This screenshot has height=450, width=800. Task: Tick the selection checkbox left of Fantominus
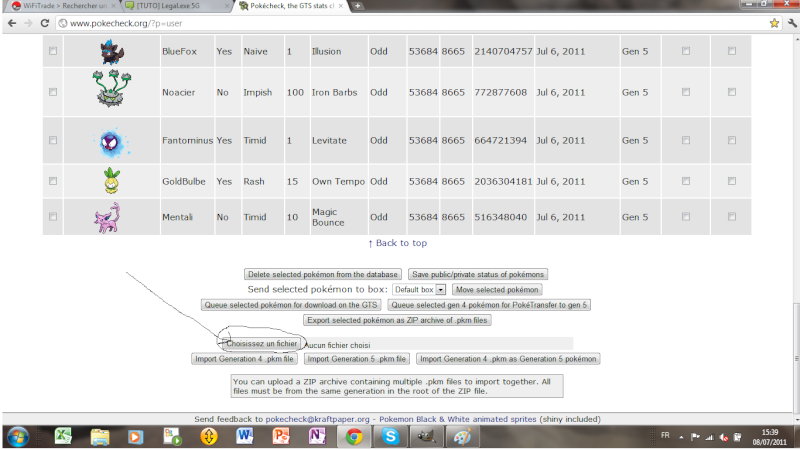point(53,140)
